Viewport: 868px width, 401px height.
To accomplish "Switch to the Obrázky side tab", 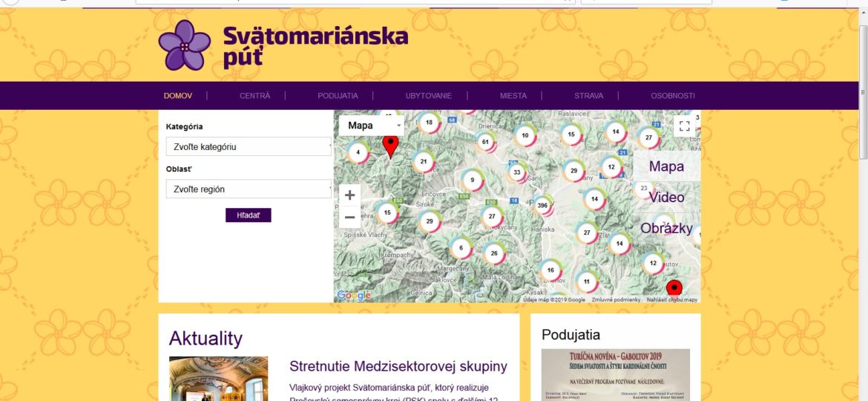I will pyautogui.click(x=666, y=228).
